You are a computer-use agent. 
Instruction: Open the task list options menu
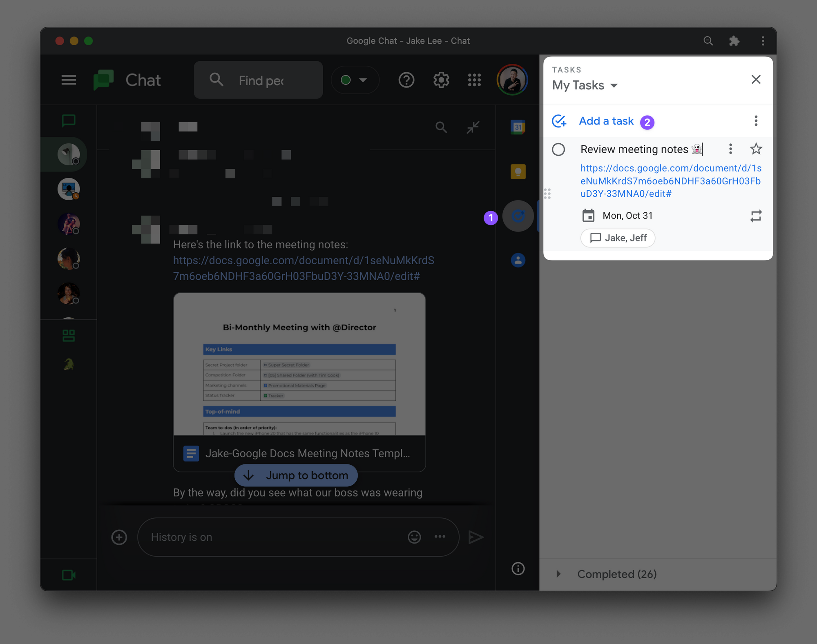[756, 121]
